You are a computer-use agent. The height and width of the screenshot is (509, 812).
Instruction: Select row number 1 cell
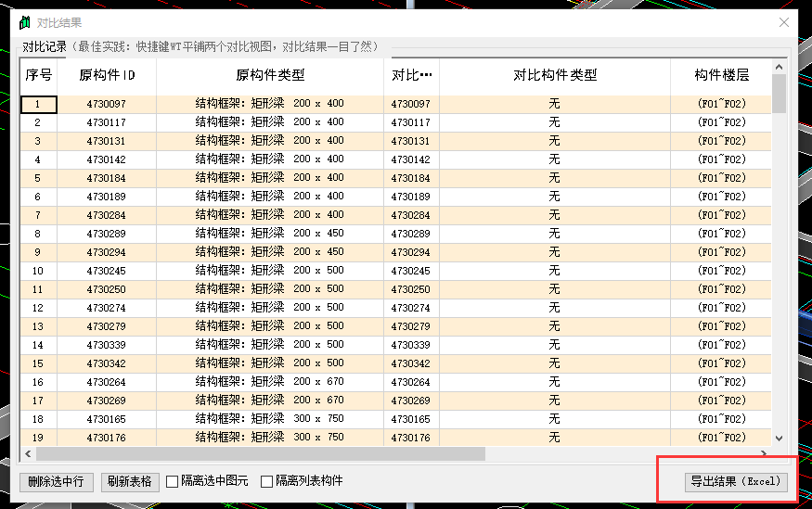point(39,104)
